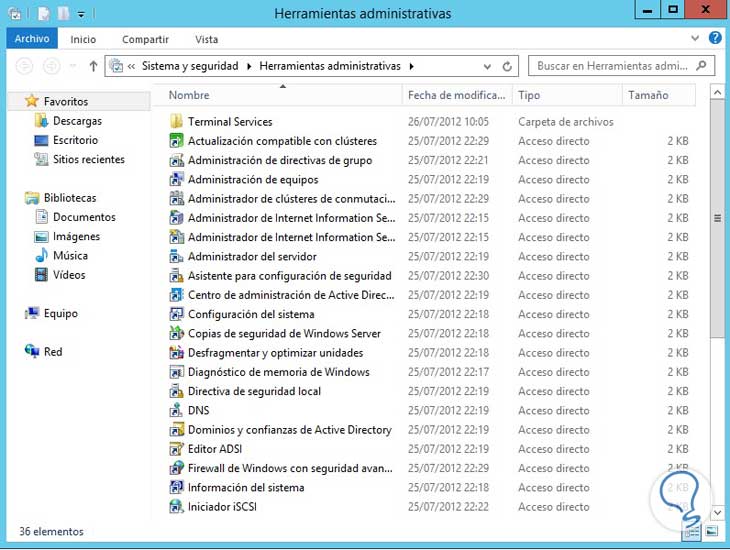Click the Editor ADSI shortcut icon
The width and height of the screenshot is (730, 550).
point(176,449)
